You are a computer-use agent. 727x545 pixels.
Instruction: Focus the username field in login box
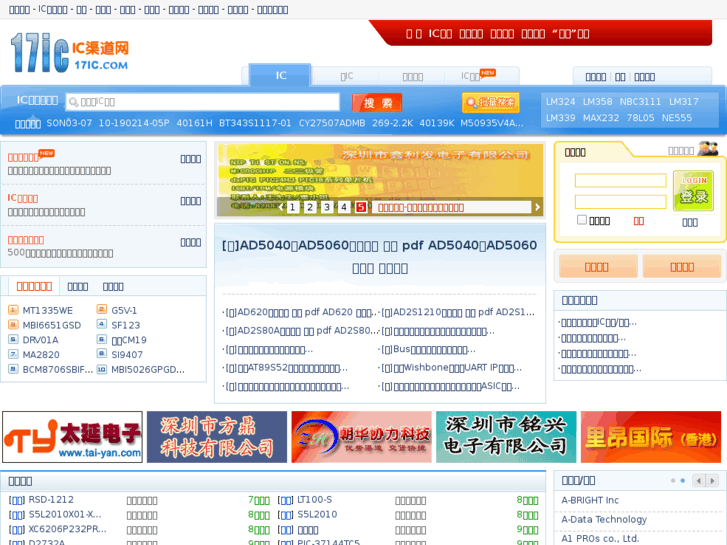click(x=620, y=180)
